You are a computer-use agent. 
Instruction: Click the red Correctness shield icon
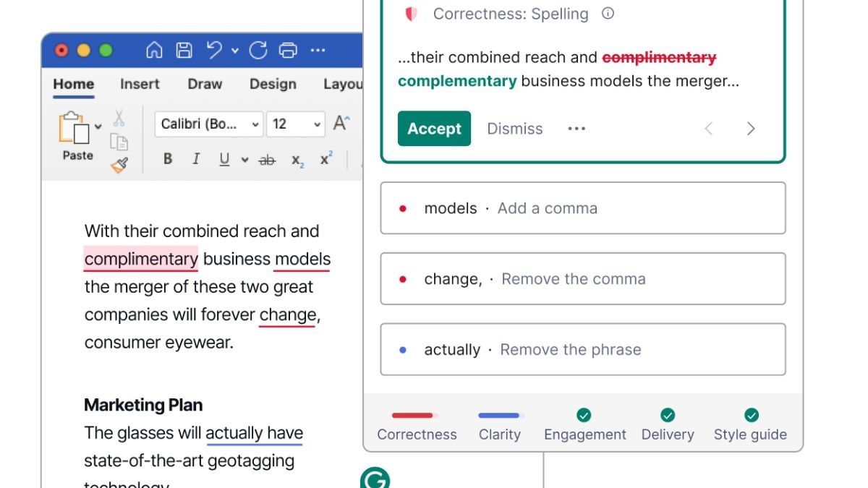(x=411, y=14)
